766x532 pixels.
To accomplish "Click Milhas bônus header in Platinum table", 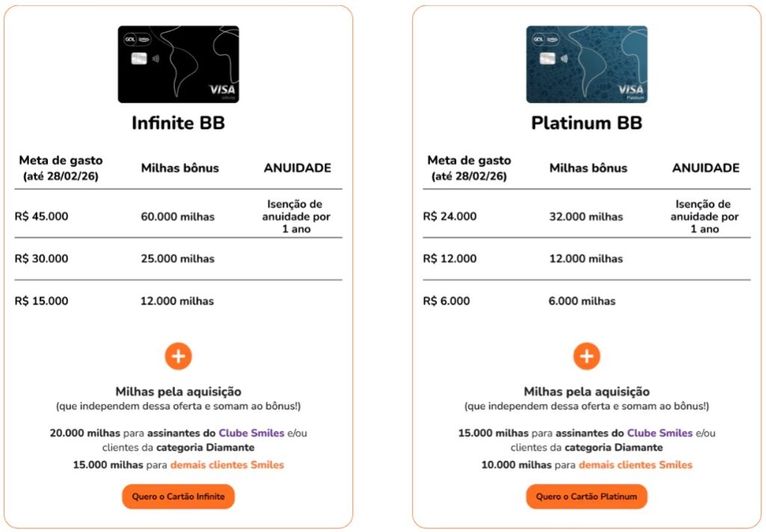I will click(x=588, y=168).
